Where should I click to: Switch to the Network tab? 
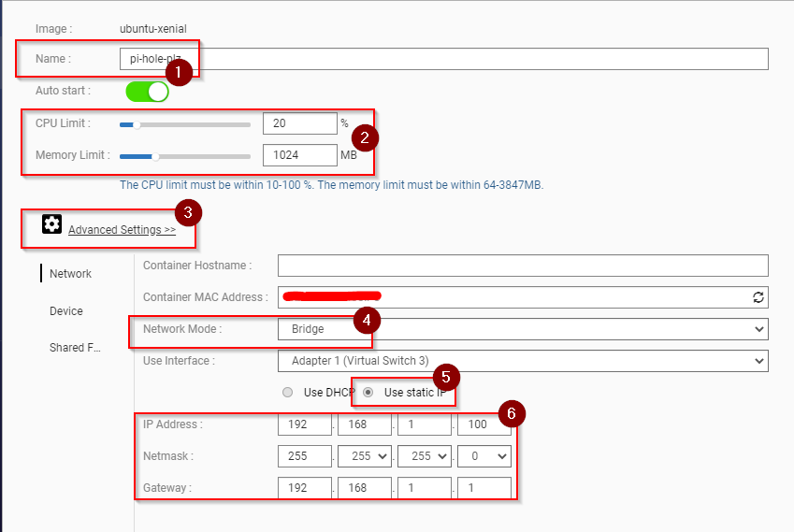[x=70, y=274]
